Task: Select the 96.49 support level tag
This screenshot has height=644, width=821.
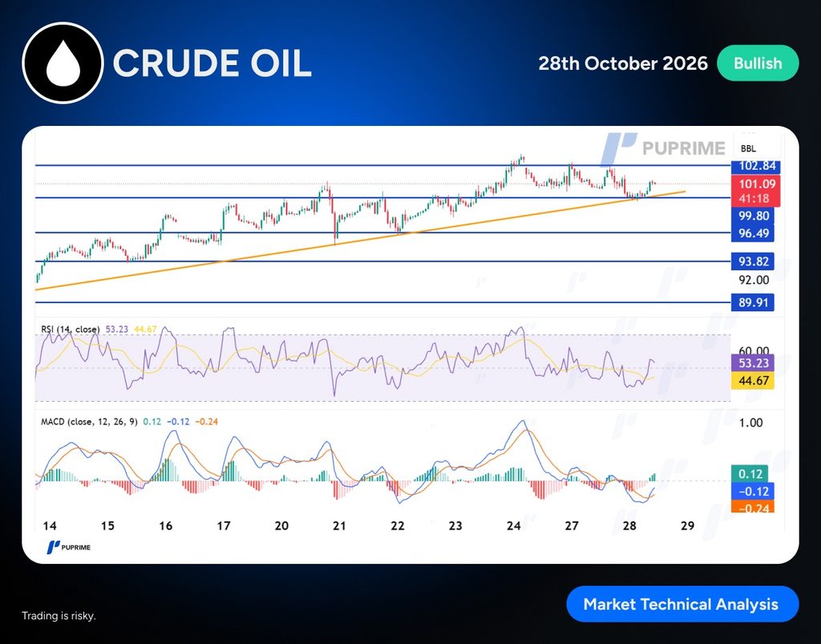Action: [x=752, y=233]
